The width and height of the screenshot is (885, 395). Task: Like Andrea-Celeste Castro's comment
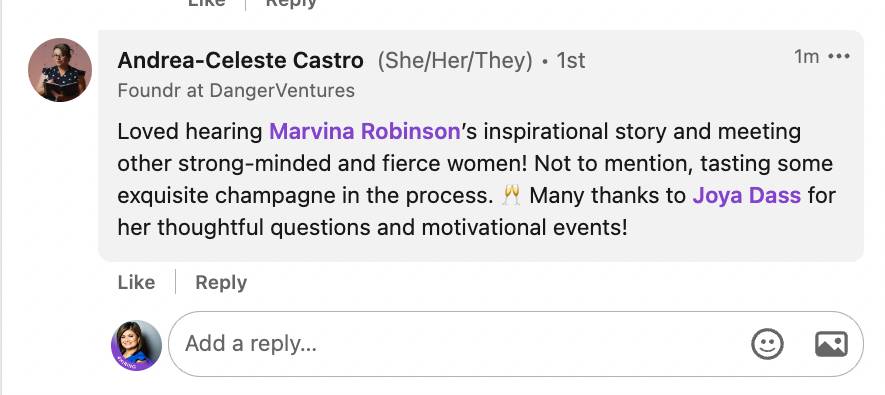click(x=136, y=282)
